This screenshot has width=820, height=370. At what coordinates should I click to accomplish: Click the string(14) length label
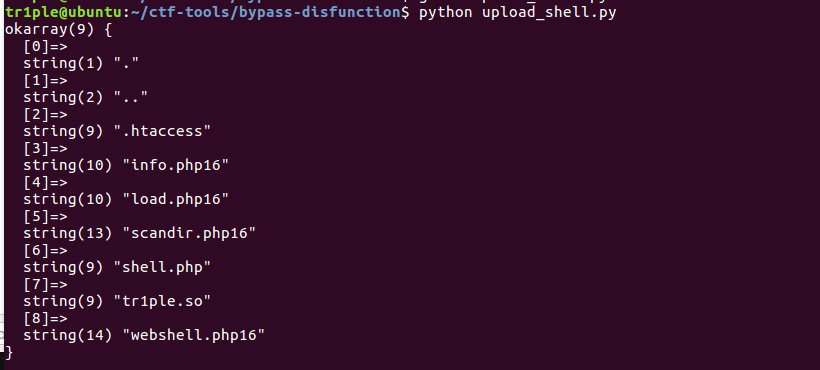pos(68,335)
